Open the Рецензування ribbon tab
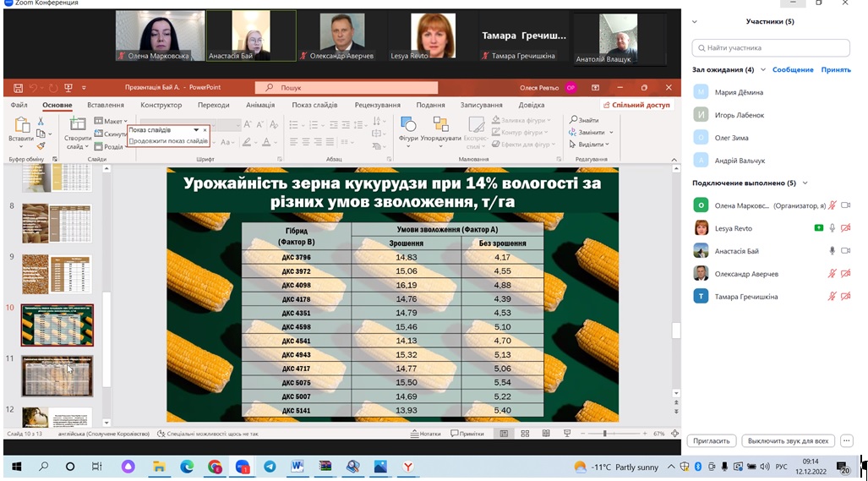Viewport: 868px width, 481px height. 378,105
